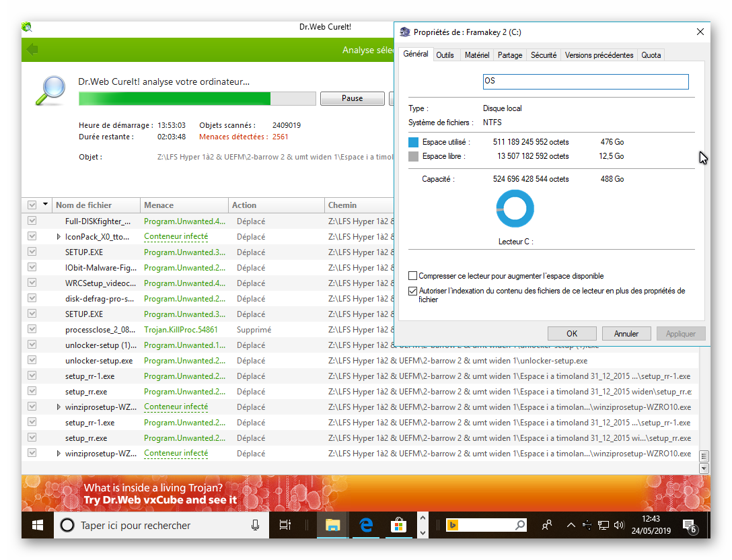
Task: Open the Action Center notifications icon
Action: pos(690,526)
